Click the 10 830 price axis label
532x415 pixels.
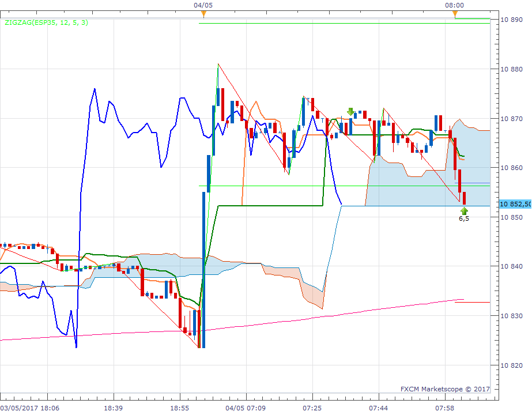(511, 316)
